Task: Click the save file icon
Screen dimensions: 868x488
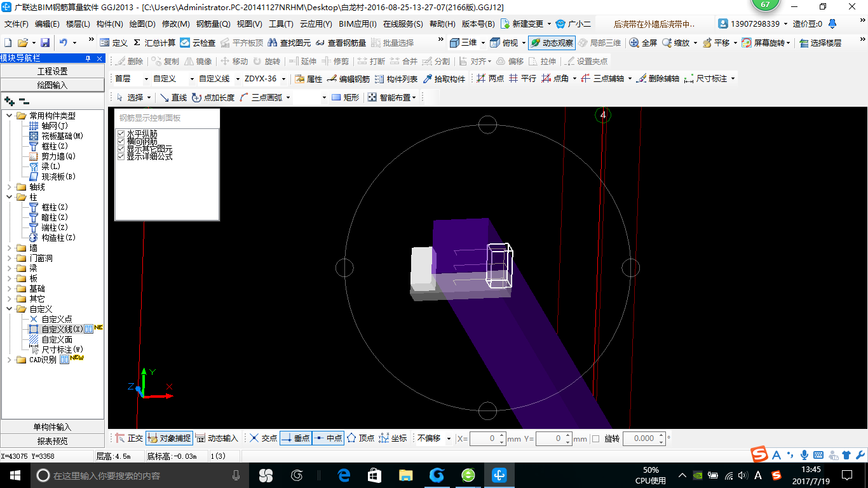Action: [45, 43]
